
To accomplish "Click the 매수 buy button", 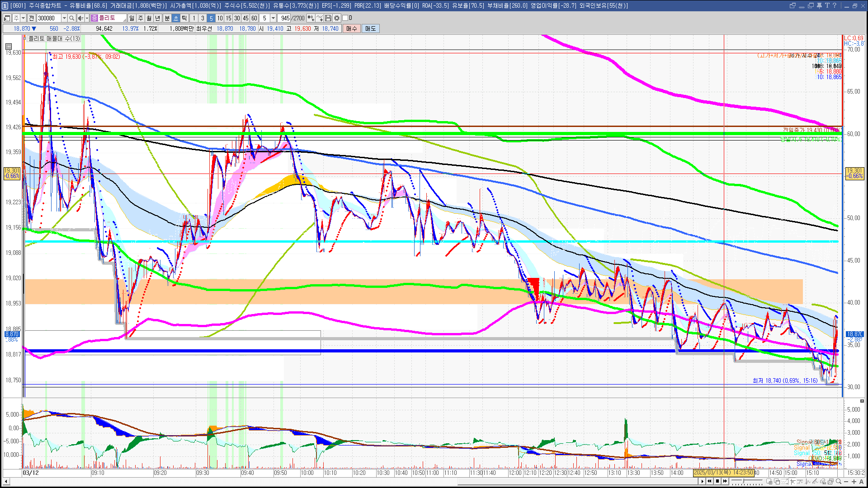I will pyautogui.click(x=352, y=28).
